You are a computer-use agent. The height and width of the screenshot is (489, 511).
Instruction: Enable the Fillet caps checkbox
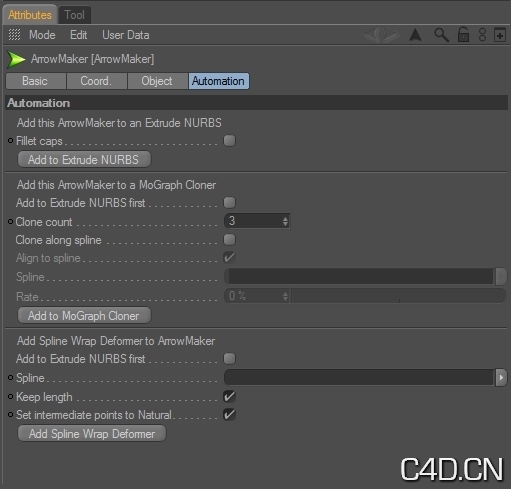[x=229, y=141]
